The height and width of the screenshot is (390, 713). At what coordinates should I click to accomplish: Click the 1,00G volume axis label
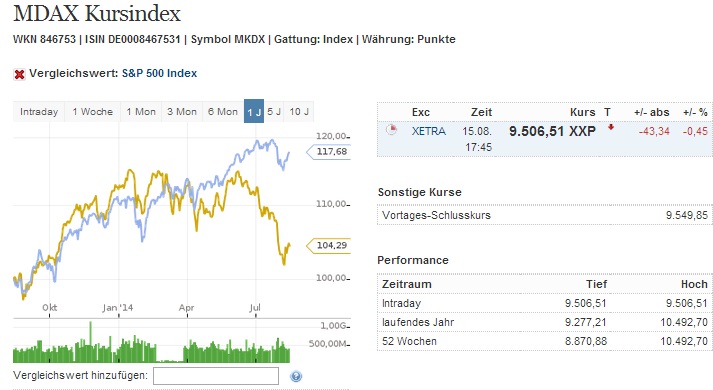tap(333, 325)
